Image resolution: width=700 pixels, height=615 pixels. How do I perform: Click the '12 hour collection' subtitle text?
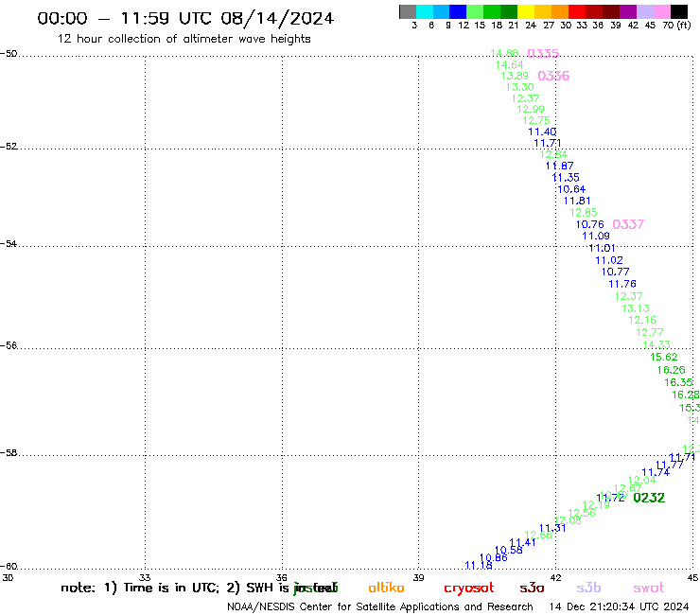[x=184, y=39]
